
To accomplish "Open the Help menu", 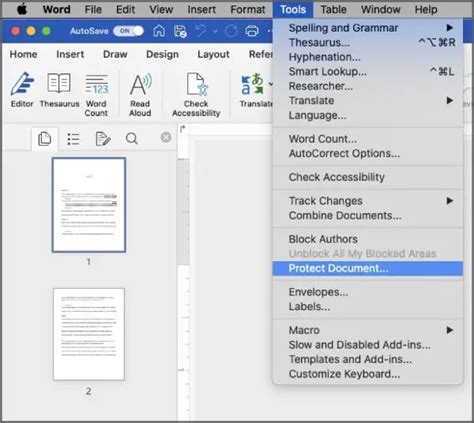I will click(426, 9).
